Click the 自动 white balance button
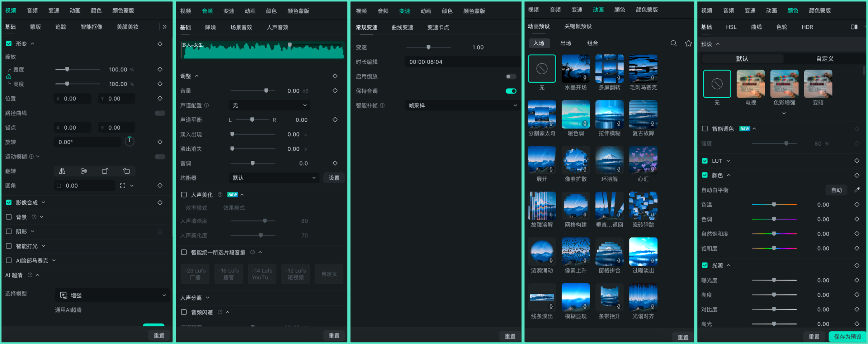This screenshot has height=344, width=868. pyautogui.click(x=836, y=190)
